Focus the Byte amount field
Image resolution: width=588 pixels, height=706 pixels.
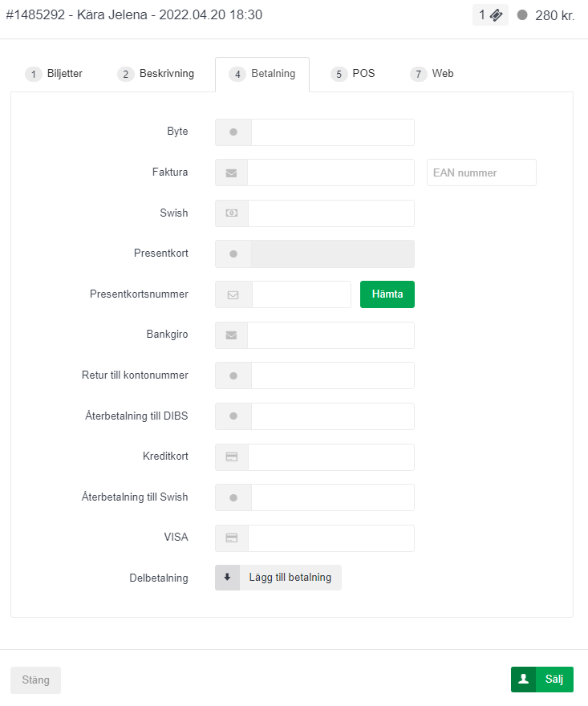pos(332,132)
